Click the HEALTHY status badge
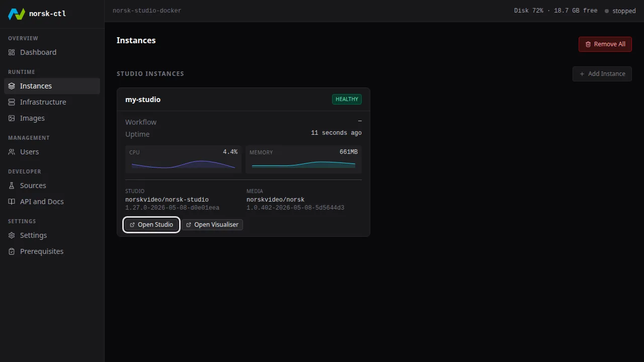 pyautogui.click(x=347, y=99)
